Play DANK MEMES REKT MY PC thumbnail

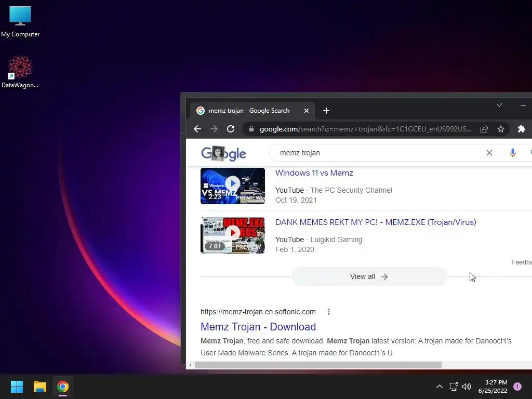point(233,235)
